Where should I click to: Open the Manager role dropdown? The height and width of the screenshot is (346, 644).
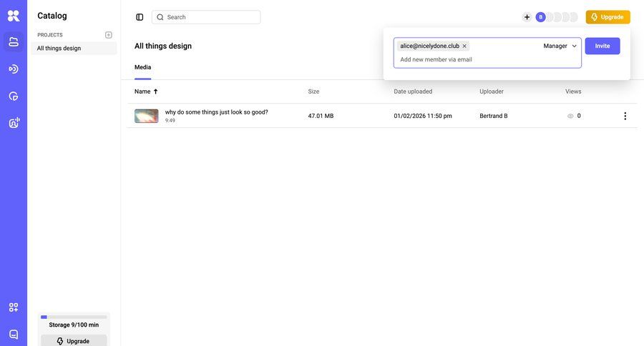(x=560, y=46)
